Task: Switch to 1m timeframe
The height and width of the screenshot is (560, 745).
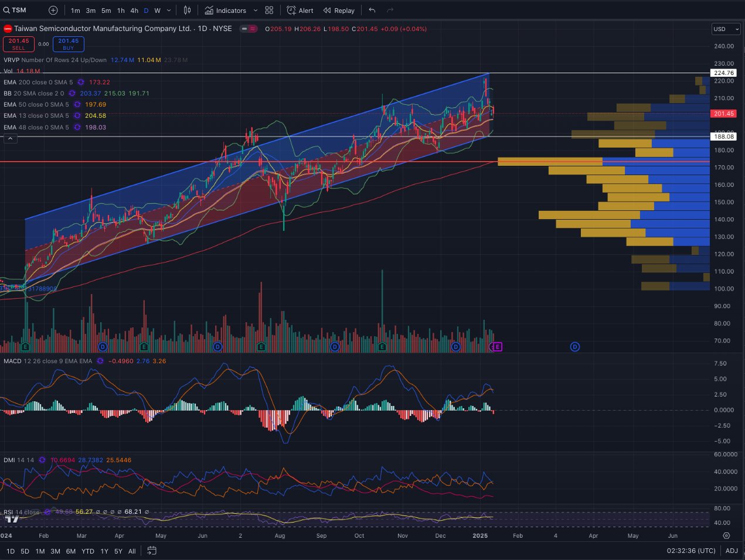Action: [x=76, y=11]
